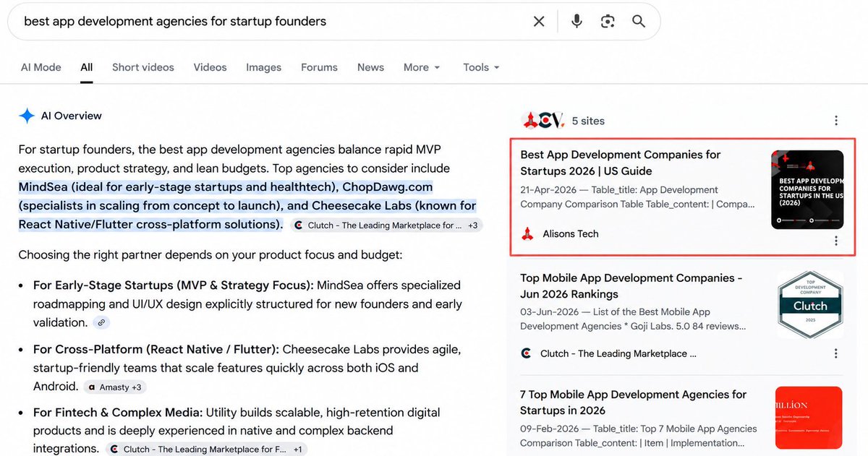Open more options for Clutch rankings result
868x456 pixels.
coord(836,353)
